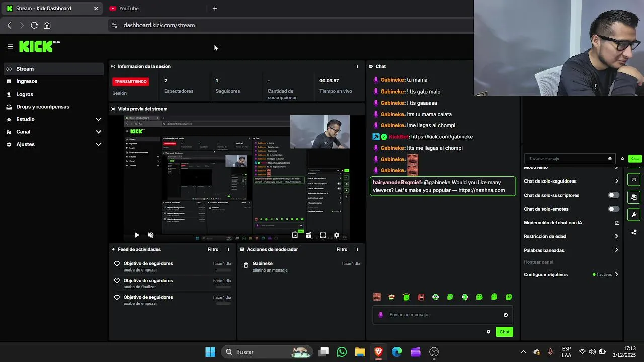This screenshot has width=644, height=362.
Task: Open Configurar objetivos submenu arrow
Action: [616, 275]
